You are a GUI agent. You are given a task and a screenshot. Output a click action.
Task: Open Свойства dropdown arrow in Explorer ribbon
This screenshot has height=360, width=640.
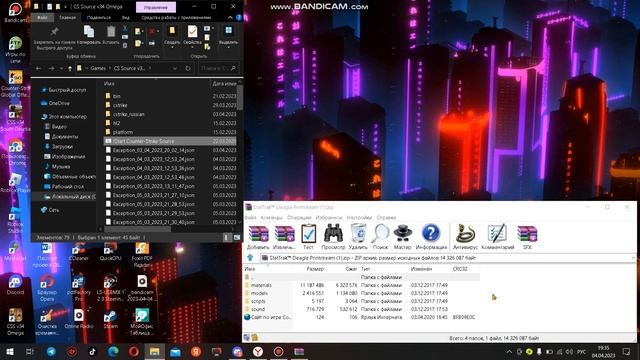(x=192, y=47)
